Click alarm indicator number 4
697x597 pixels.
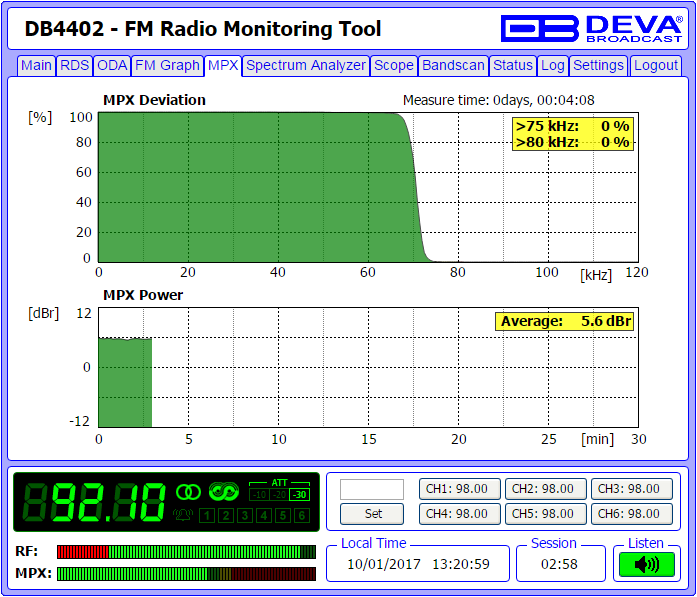point(264,516)
